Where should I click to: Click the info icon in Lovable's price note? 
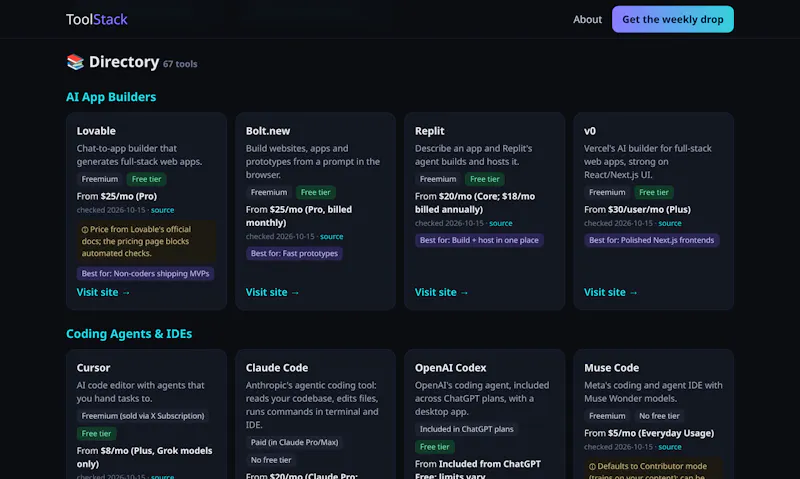[85, 230]
